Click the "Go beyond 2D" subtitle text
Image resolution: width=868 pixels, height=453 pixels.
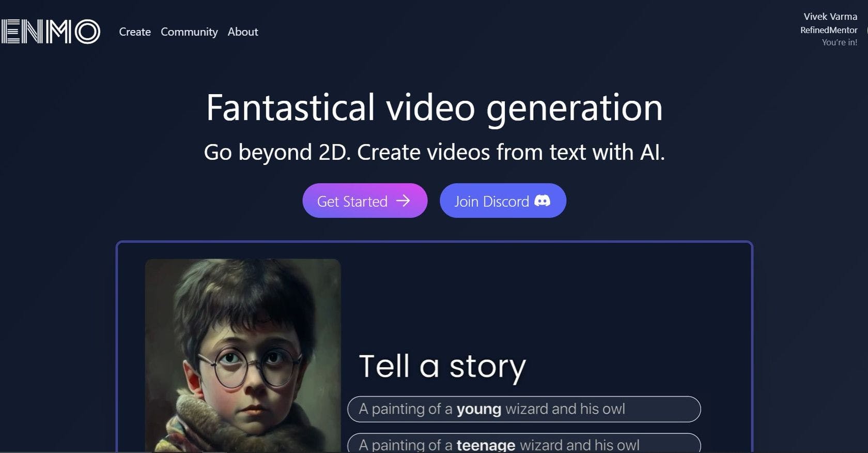point(434,152)
